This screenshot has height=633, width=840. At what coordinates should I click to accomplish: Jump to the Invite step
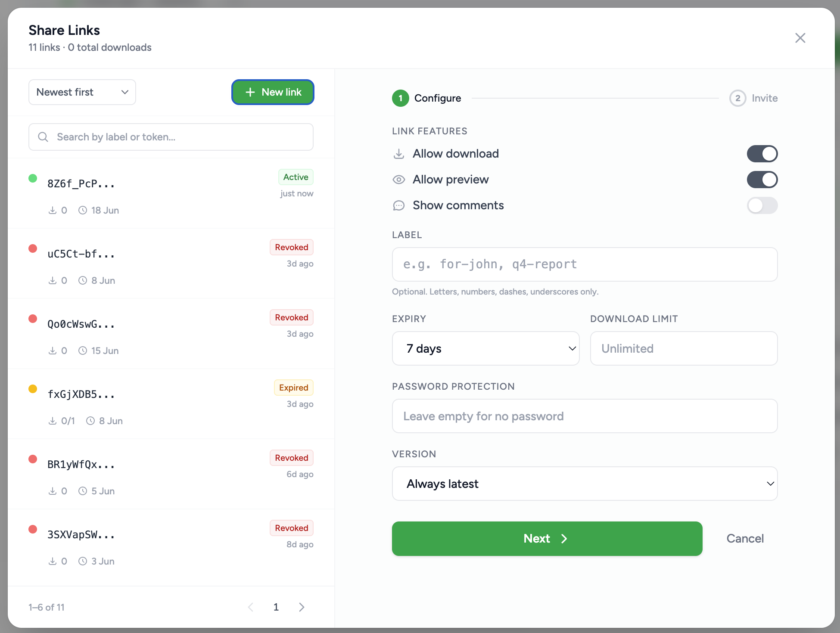(753, 98)
